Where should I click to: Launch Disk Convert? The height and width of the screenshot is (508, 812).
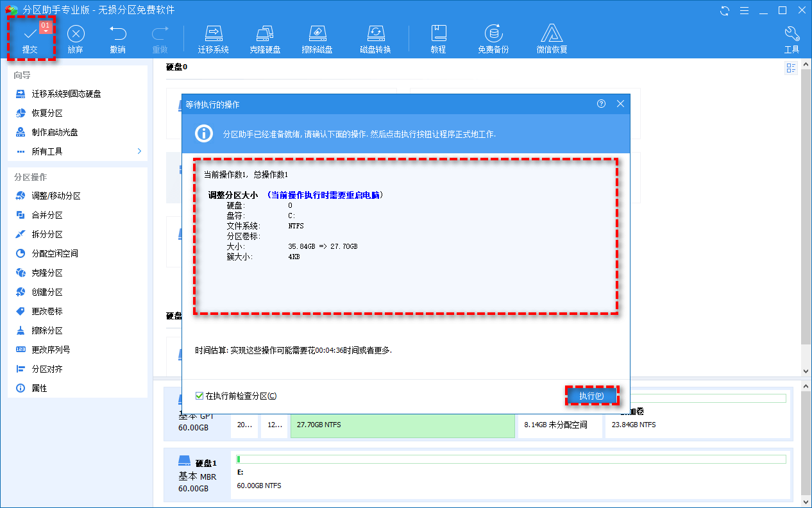point(375,37)
